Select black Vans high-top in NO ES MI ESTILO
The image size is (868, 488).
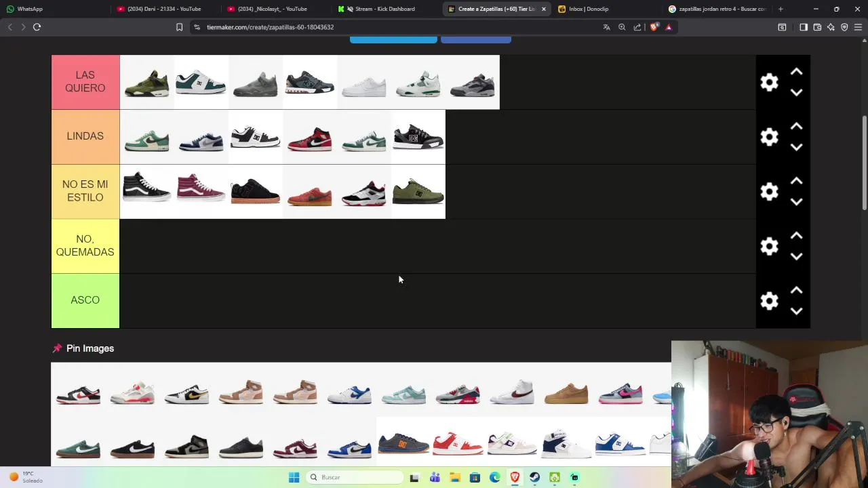coord(147,192)
